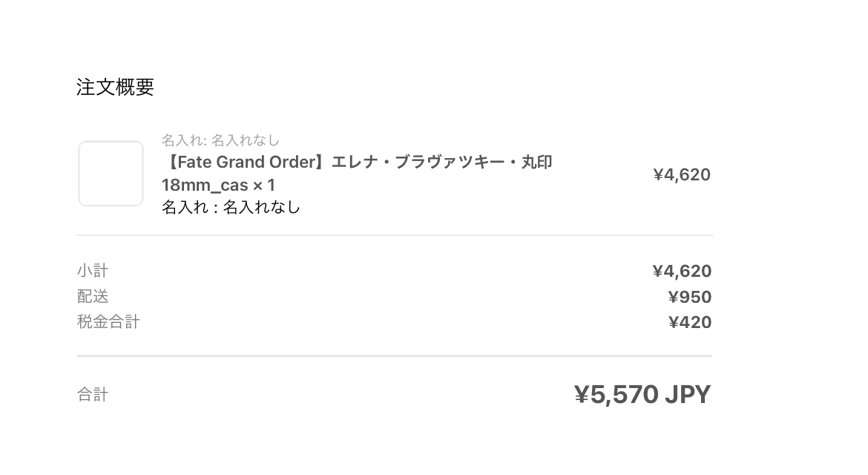Click the 丸印 text at the title's end
The width and height of the screenshot is (868, 475).
click(536, 162)
